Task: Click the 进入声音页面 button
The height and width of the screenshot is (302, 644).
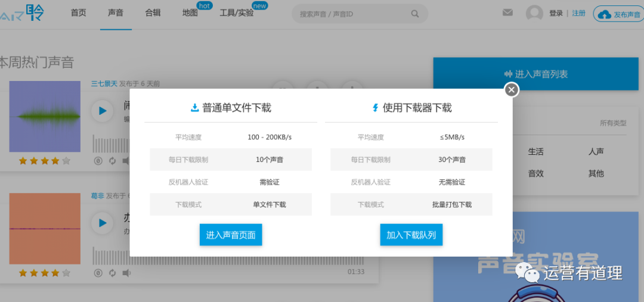Action: click(231, 235)
